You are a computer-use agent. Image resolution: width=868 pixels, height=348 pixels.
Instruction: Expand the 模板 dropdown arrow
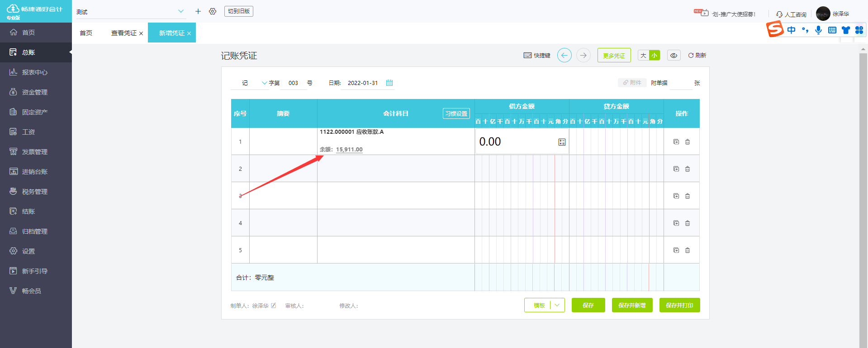tap(557, 305)
